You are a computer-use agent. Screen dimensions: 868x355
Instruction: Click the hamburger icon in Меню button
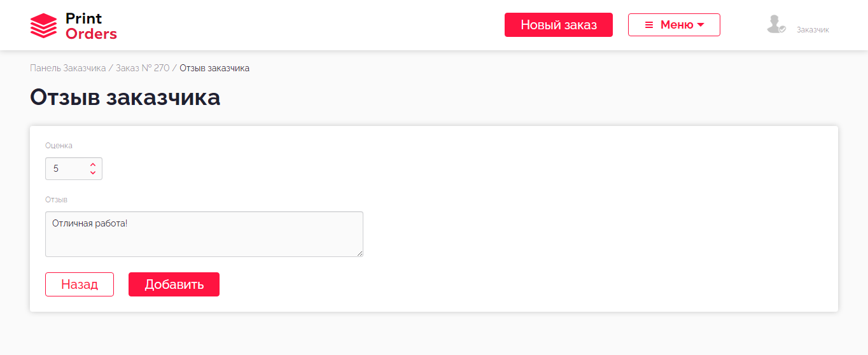tap(649, 25)
